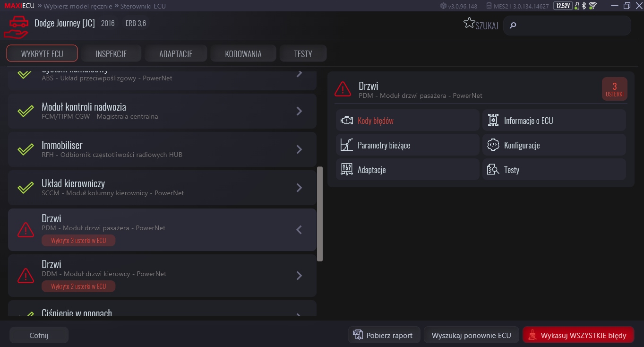The height and width of the screenshot is (347, 644).
Task: Click the report icon on Pobierz raport
Action: point(358,335)
